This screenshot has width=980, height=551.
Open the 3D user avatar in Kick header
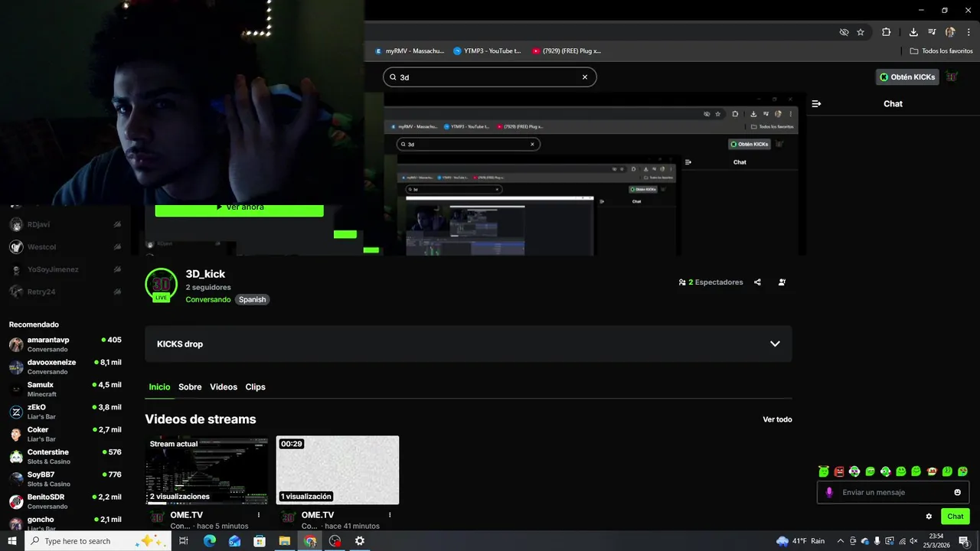[952, 77]
